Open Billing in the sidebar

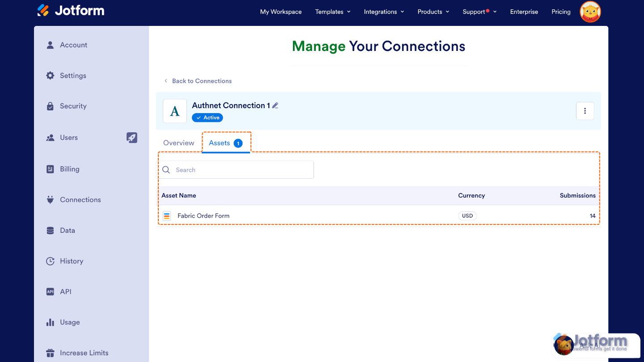click(69, 169)
